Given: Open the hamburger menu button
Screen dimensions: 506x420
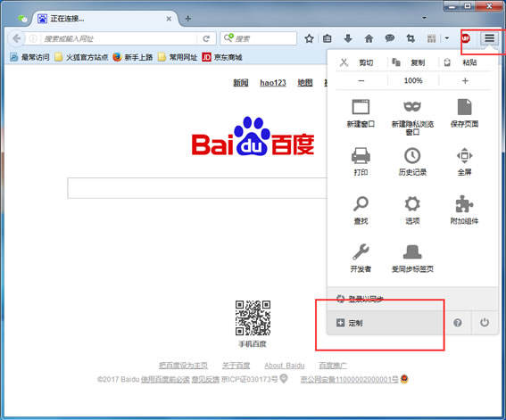Looking at the screenshot, I should coord(489,38).
